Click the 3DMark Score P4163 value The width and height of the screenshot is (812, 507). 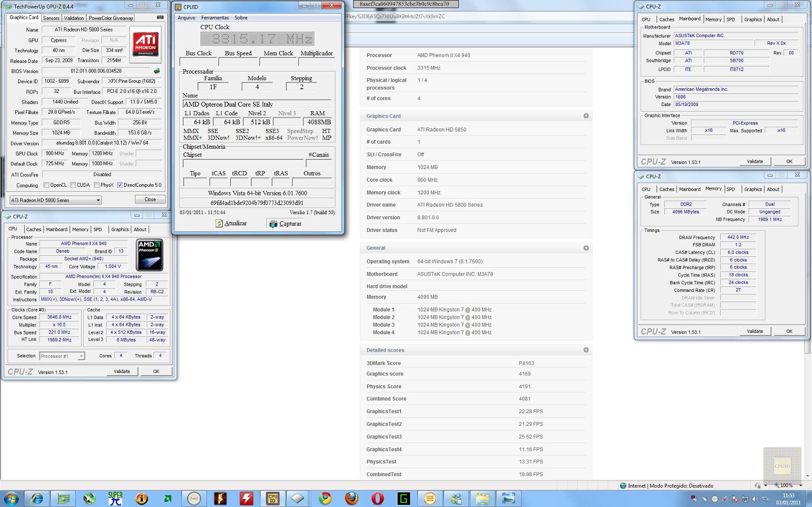coord(526,363)
